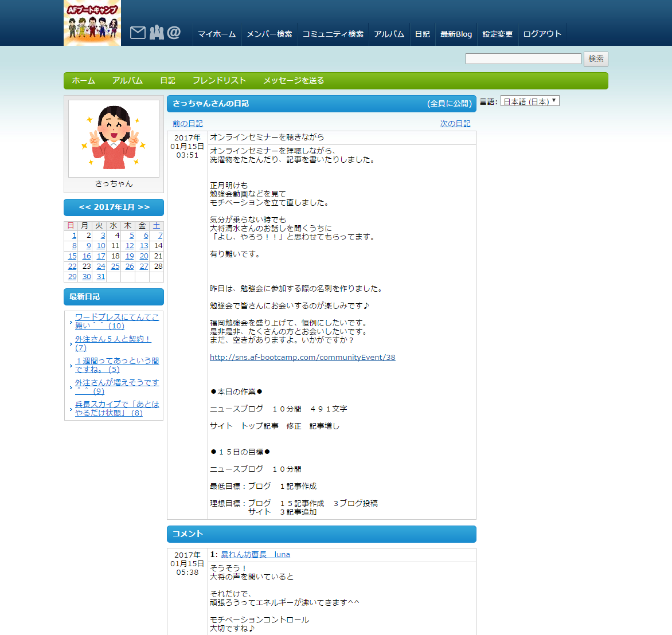Go to 前の日記 previous diary
The height and width of the screenshot is (635, 672).
click(187, 124)
